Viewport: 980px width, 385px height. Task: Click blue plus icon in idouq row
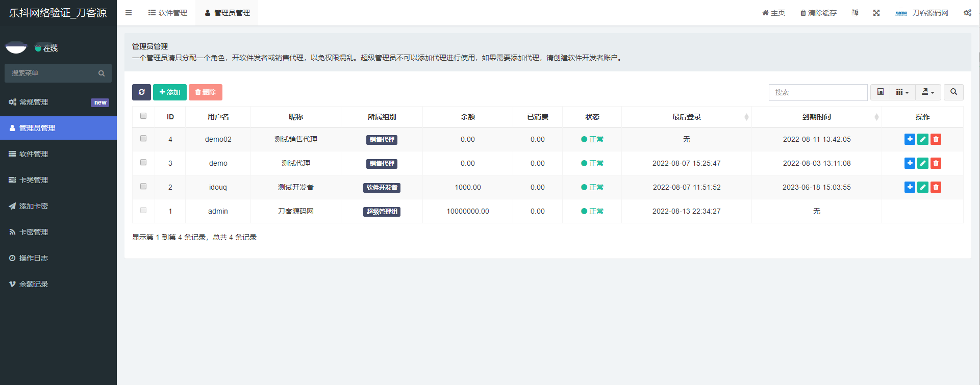click(x=910, y=187)
